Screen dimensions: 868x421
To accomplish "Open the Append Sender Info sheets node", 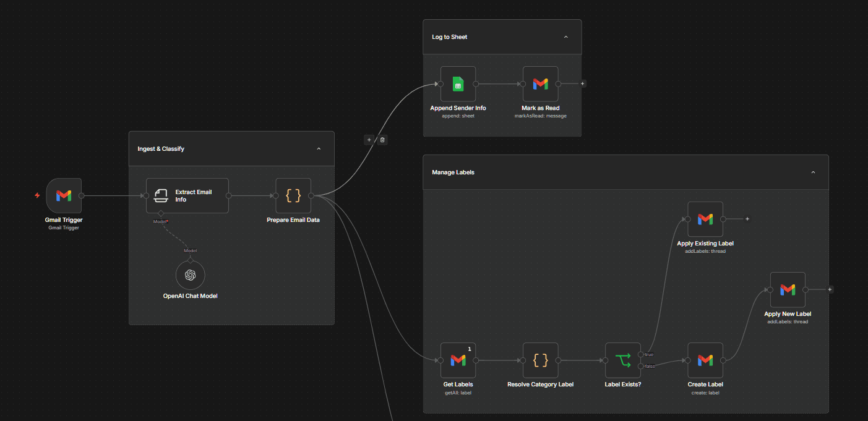I will 458,83.
